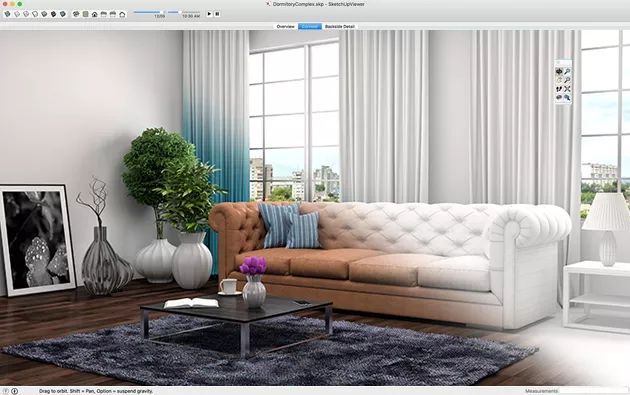Switch to the Iso view icon
630x395 pixels.
pyautogui.click(x=76, y=14)
